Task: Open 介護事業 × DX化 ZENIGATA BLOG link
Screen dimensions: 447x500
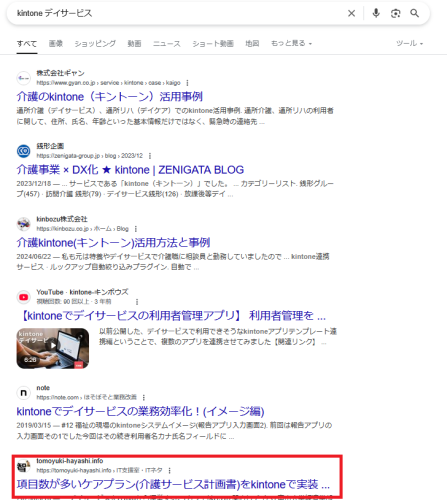Action: 130,170
